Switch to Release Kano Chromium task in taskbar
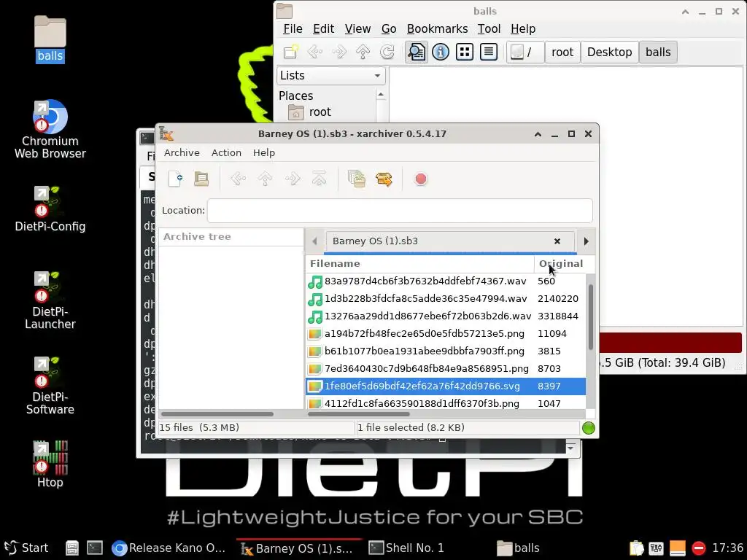 pyautogui.click(x=169, y=548)
